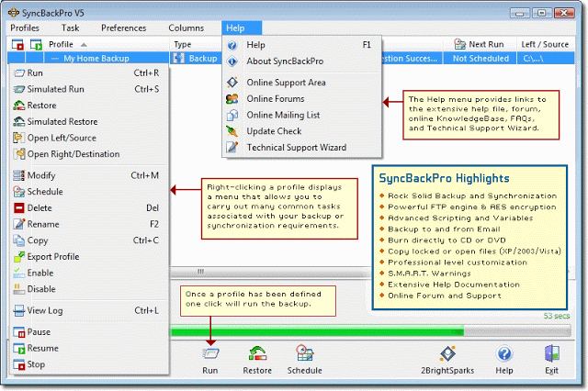Open Online Support Area entry

pyautogui.click(x=302, y=83)
